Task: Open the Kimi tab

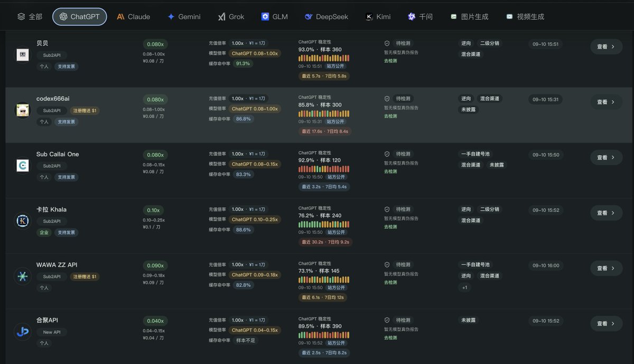Action: click(378, 16)
